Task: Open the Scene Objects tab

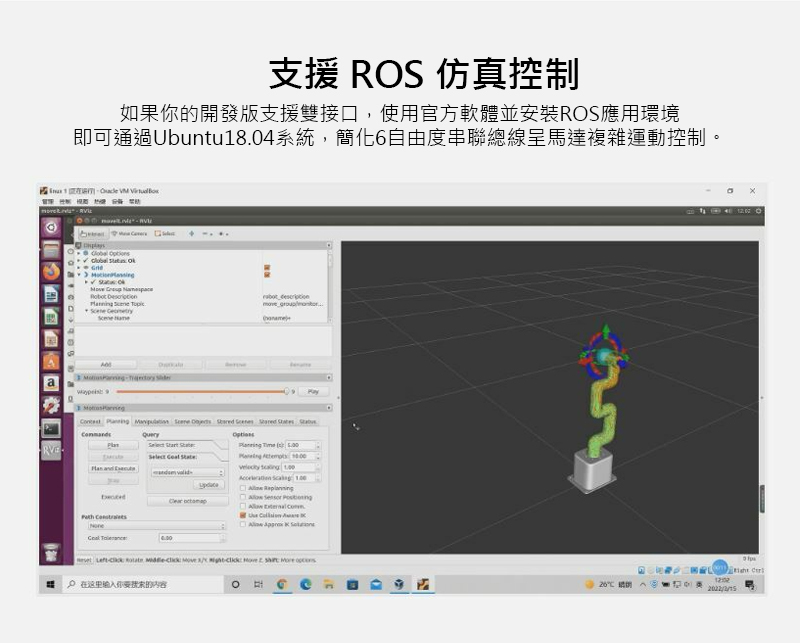Action: point(193,422)
